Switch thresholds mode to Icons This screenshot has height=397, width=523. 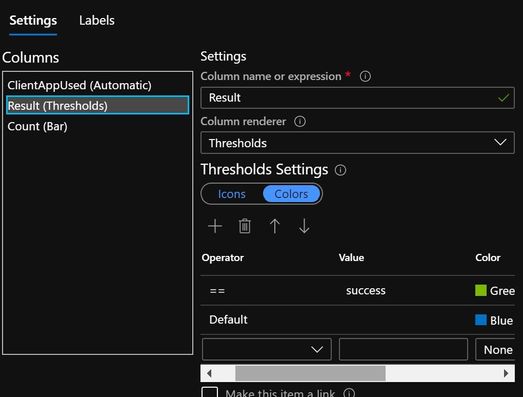(231, 194)
